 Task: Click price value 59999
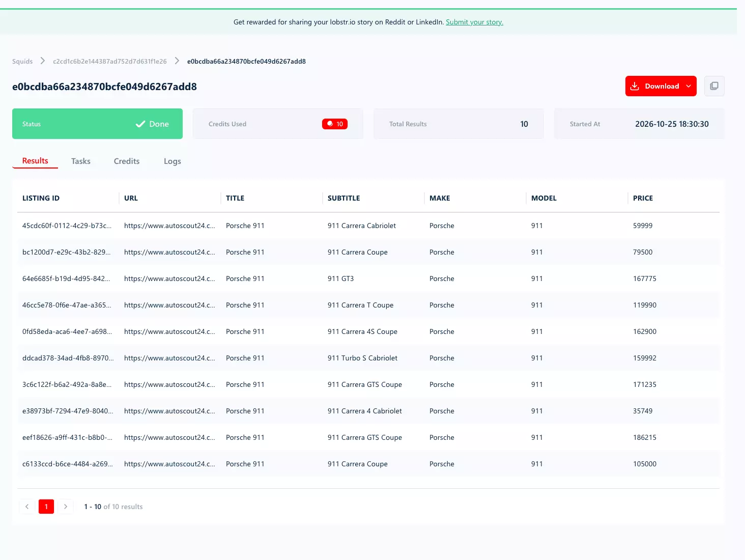(643, 226)
